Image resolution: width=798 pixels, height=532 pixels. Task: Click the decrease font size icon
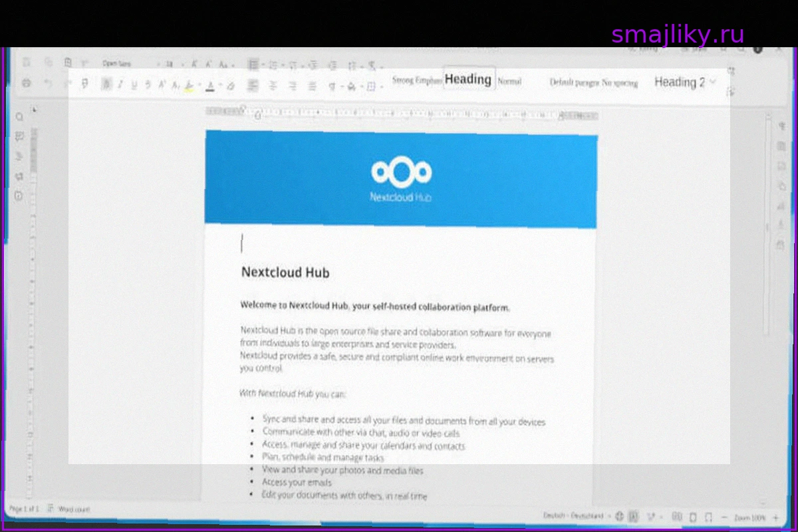tap(209, 65)
